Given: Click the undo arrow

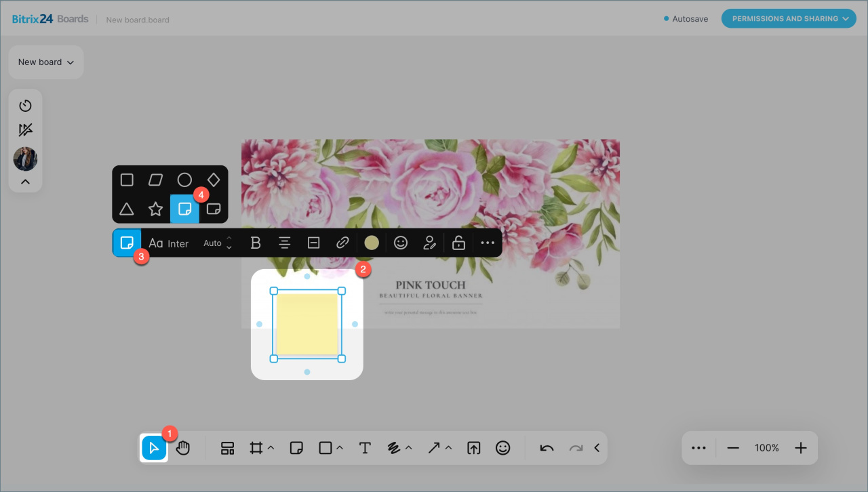Looking at the screenshot, I should 547,448.
